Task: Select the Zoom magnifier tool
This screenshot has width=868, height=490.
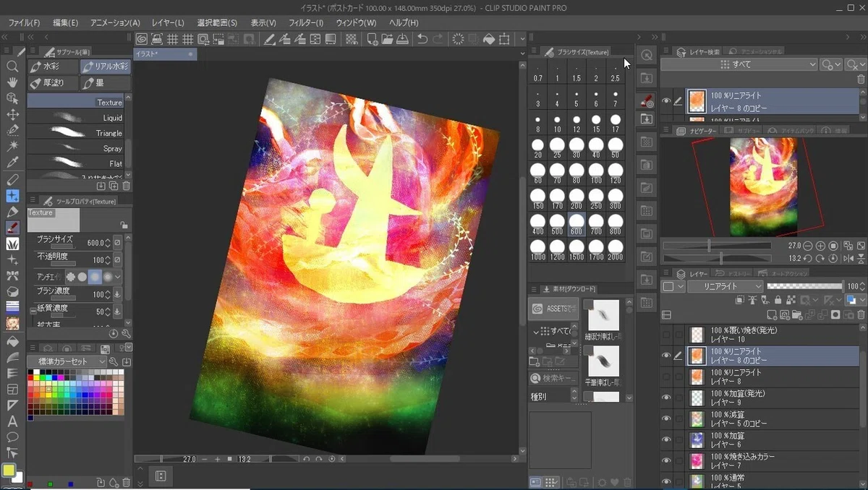Action: click(12, 66)
